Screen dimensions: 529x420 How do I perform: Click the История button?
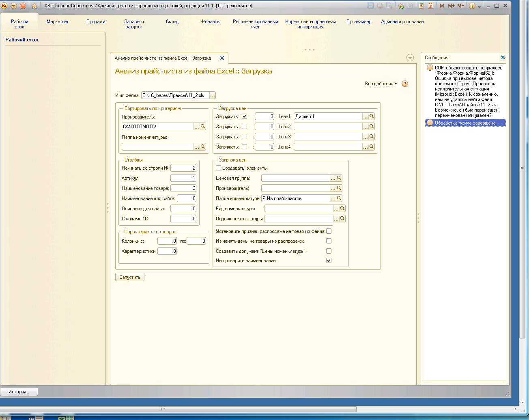[x=19, y=392]
